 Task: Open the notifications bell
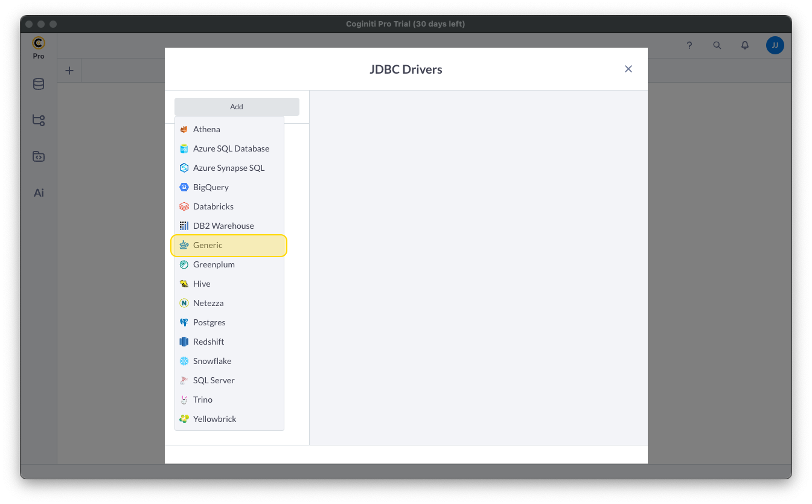(745, 45)
